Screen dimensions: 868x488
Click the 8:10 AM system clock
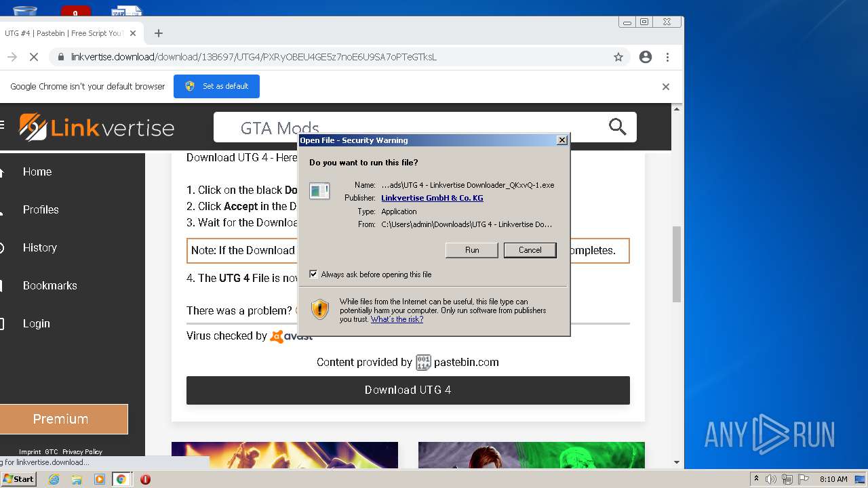pyautogui.click(x=833, y=479)
